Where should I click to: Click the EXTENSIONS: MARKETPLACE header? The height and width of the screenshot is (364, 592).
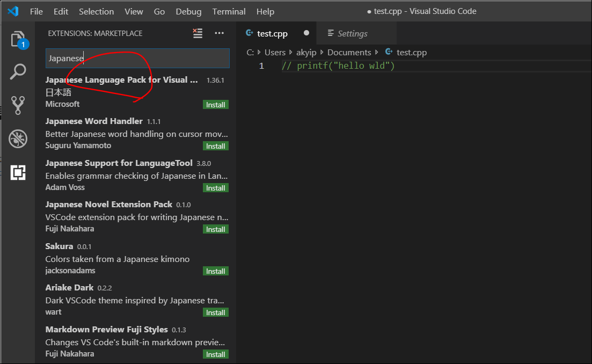click(95, 33)
